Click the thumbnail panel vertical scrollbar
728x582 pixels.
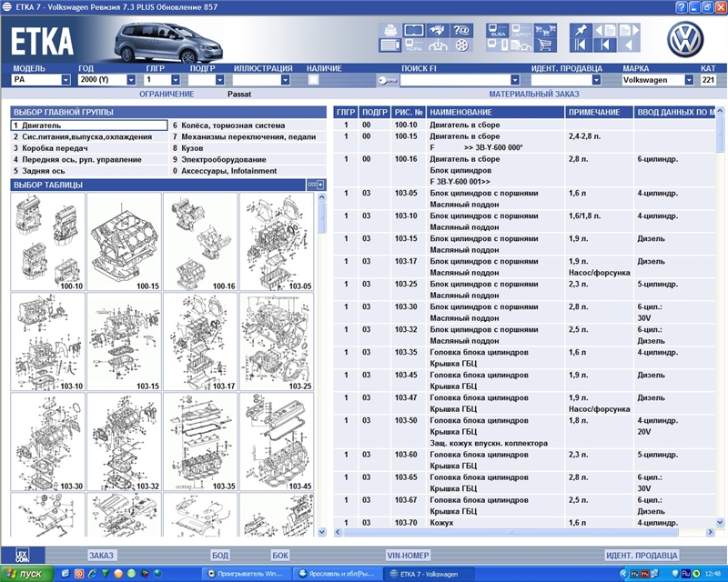pos(322,365)
